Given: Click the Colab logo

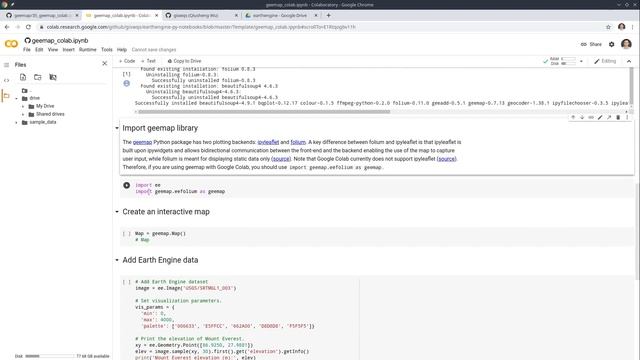Looking at the screenshot, I should (11, 44).
